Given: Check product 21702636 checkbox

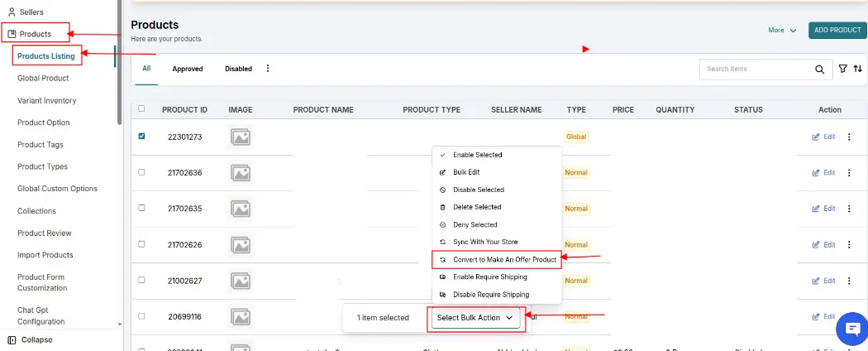Looking at the screenshot, I should coord(141,172).
